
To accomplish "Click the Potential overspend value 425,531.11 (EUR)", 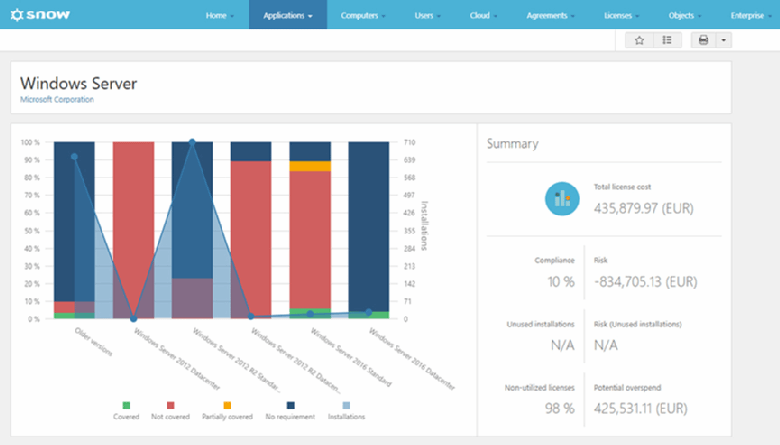I will (641, 408).
